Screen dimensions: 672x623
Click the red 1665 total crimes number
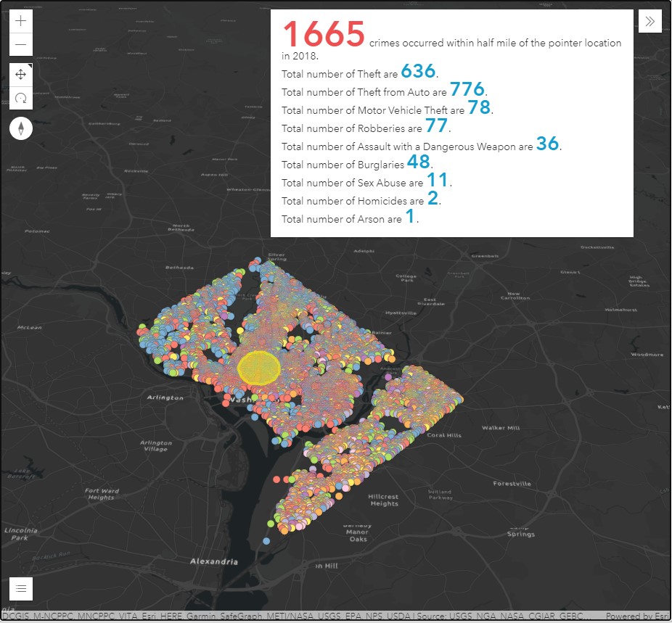point(324,36)
